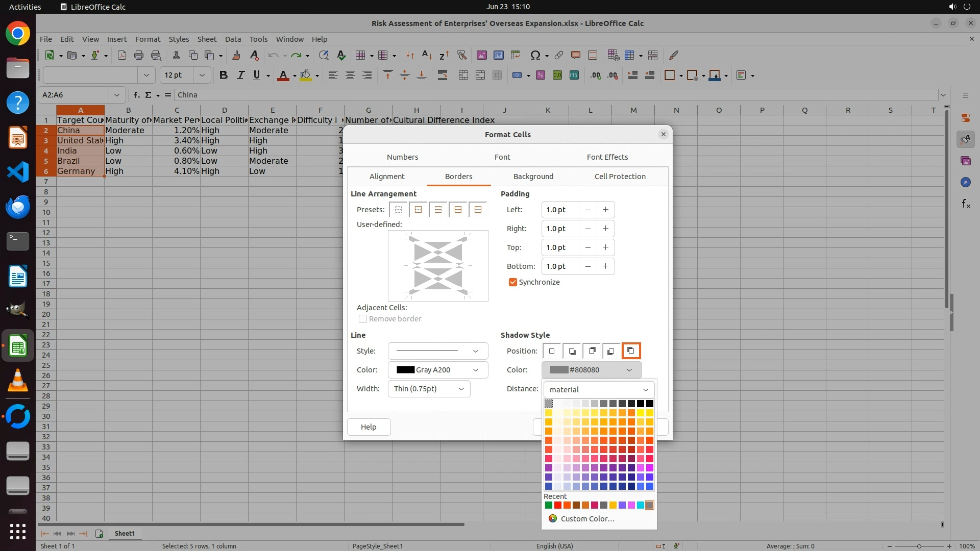Pick the green swatch in Recent colors
980x551 pixels.
click(x=549, y=505)
